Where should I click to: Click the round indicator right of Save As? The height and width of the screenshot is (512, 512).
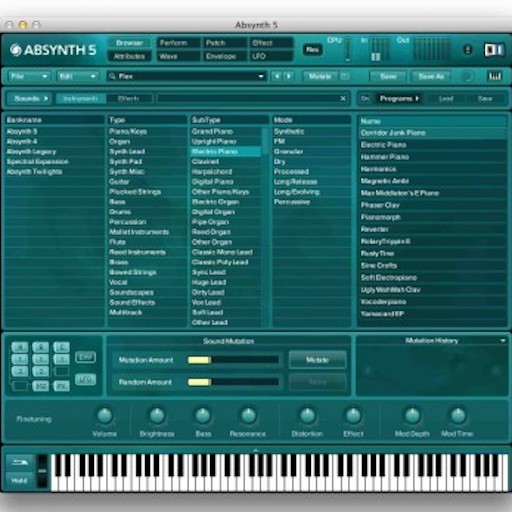pos(467,76)
